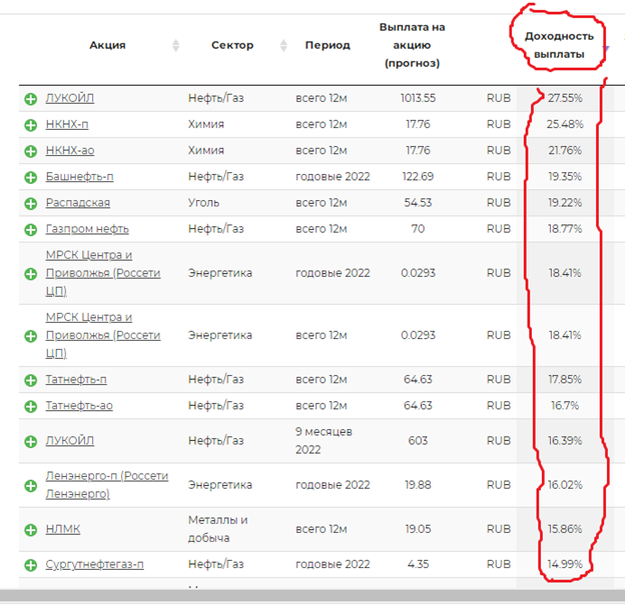The width and height of the screenshot is (626, 606).
Task: Select the 16.02% yield cell
Action: pyautogui.click(x=565, y=485)
